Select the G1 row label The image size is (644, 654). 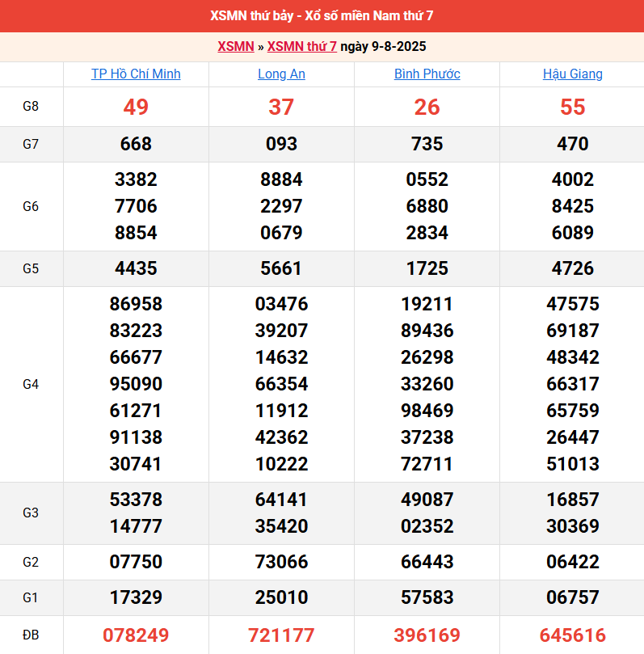click(x=31, y=597)
